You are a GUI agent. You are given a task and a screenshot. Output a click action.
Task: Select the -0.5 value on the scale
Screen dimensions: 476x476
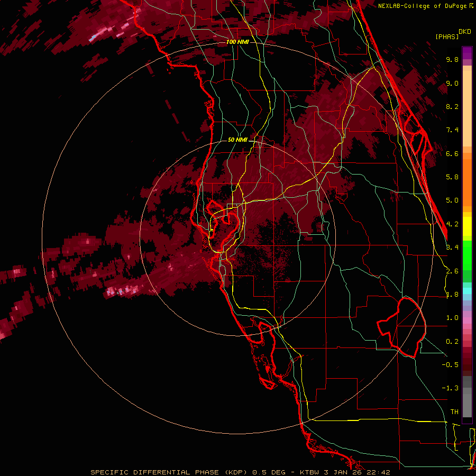click(x=450, y=365)
